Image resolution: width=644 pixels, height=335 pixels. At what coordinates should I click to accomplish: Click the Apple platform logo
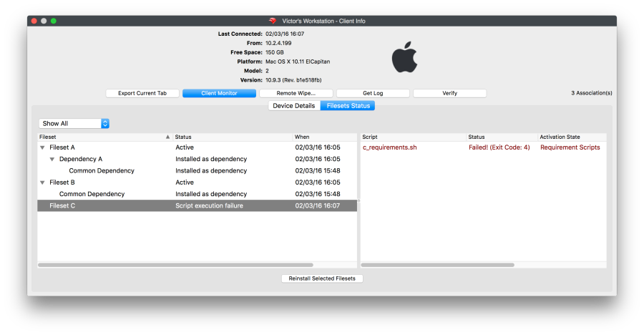pos(404,57)
